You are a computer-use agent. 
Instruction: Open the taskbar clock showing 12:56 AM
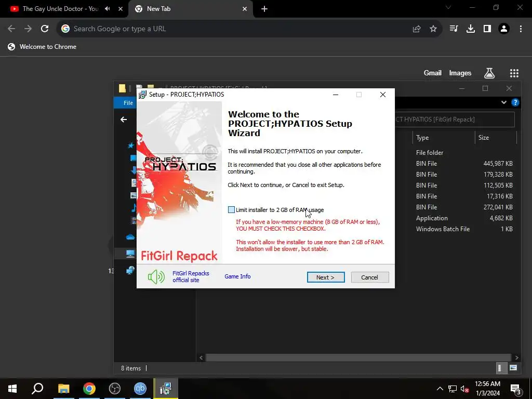tap(487, 389)
